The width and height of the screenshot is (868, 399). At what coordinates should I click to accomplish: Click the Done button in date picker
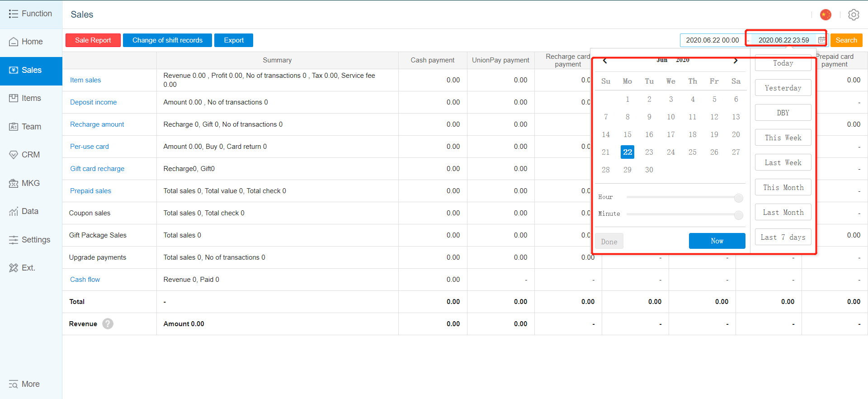tap(609, 242)
